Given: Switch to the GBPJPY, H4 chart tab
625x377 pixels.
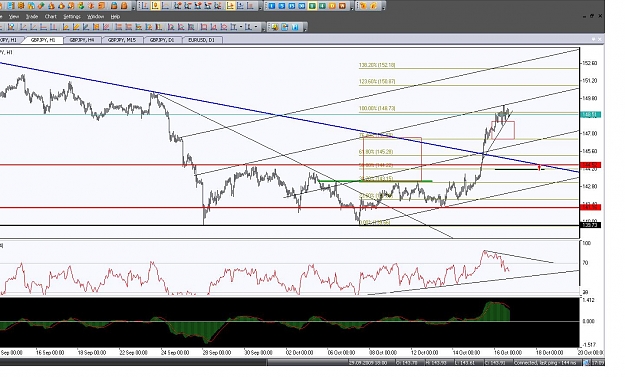Looking at the screenshot, I should tap(82, 40).
